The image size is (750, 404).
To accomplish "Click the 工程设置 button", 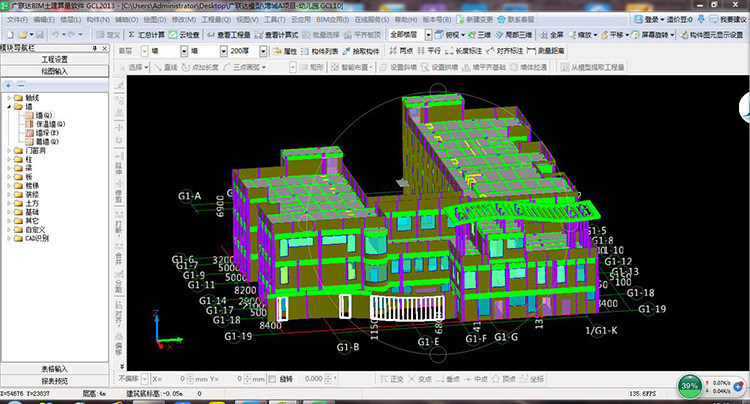I will (x=55, y=59).
